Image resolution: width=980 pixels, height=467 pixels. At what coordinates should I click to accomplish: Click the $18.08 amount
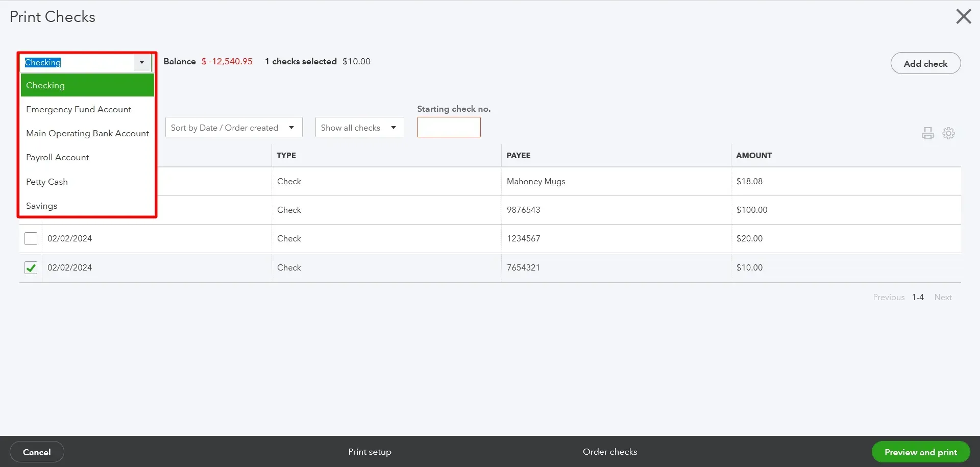point(749,181)
